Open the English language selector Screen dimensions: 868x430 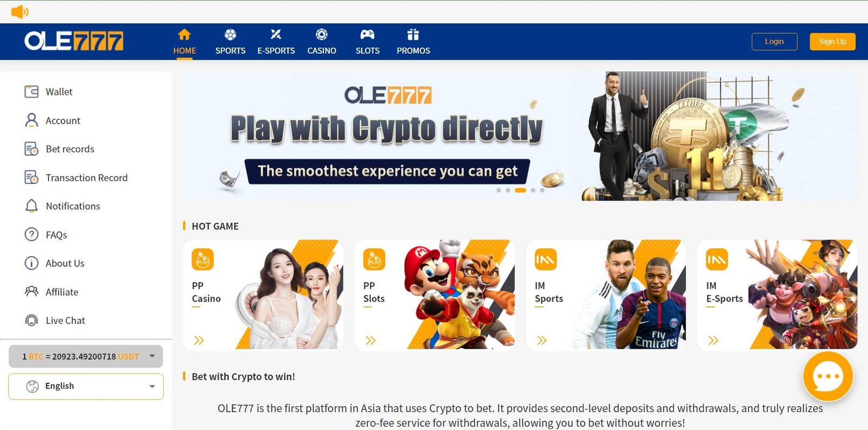(86, 386)
